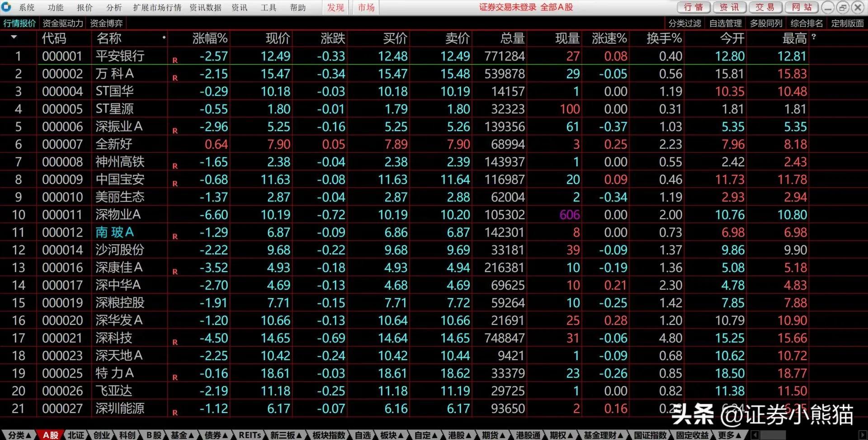Select stock code 000021
Image resolution: width=868 pixels, height=440 pixels.
pos(62,338)
